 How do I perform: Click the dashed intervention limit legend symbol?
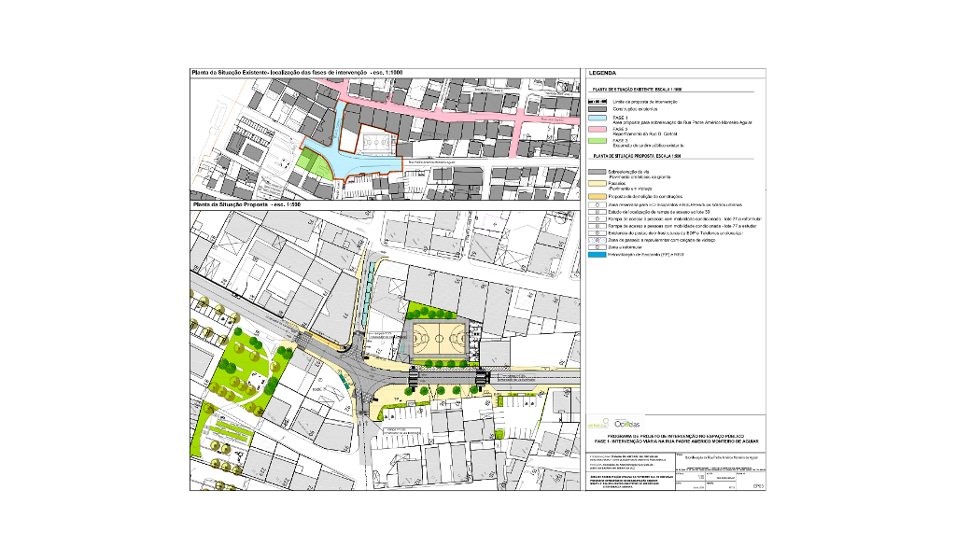pos(598,100)
